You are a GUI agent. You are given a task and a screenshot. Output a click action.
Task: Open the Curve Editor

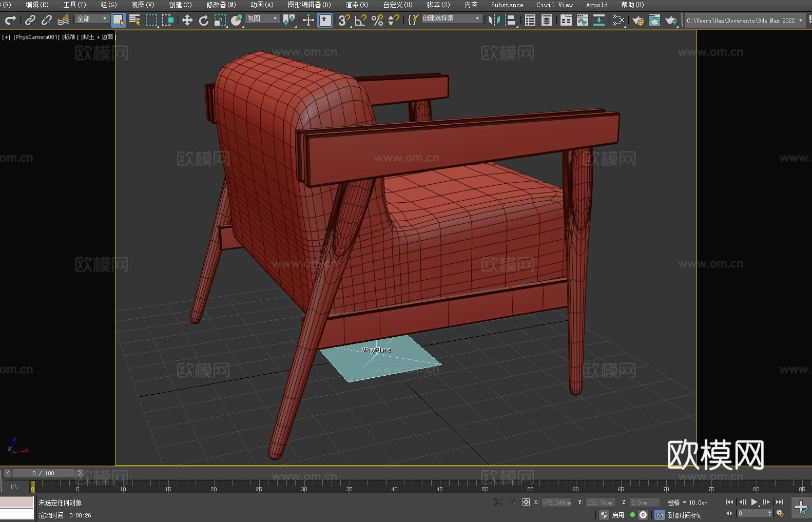tap(583, 20)
